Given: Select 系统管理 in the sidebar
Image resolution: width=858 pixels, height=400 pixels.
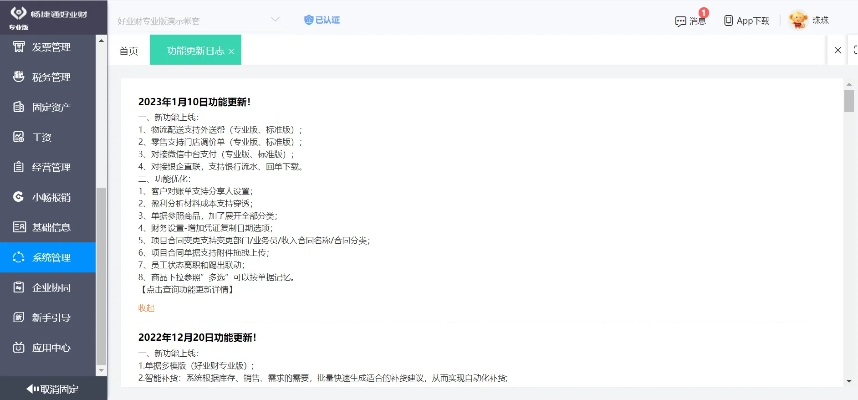Looking at the screenshot, I should pos(50,257).
